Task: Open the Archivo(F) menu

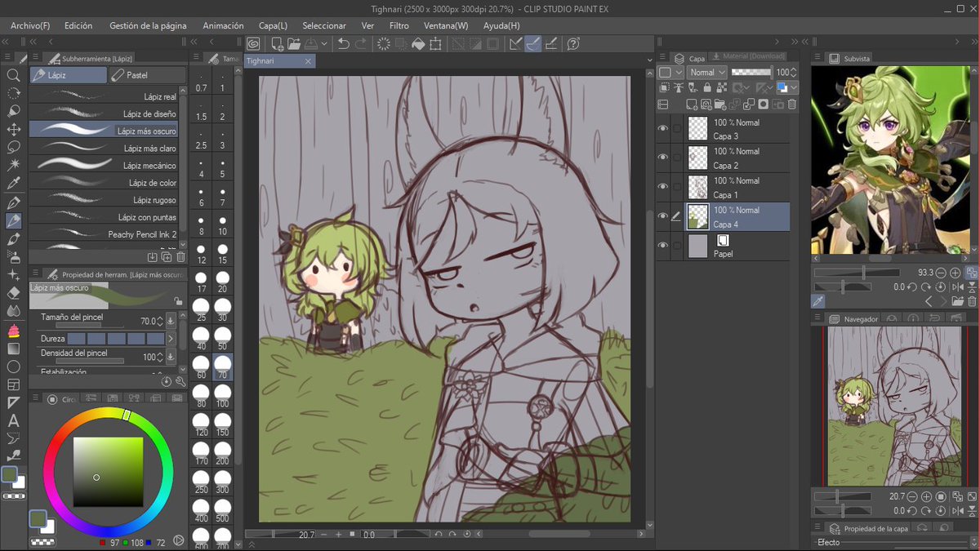Action: pos(30,25)
